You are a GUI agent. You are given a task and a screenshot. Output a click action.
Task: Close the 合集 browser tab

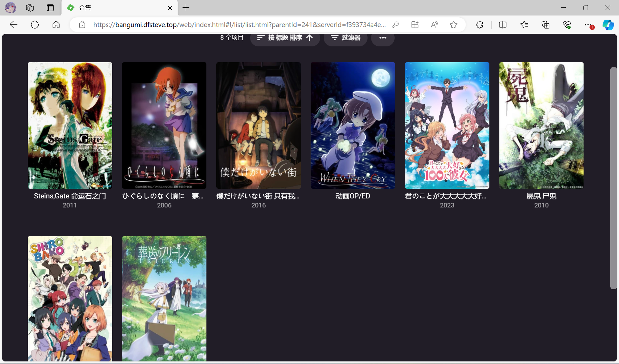(170, 8)
